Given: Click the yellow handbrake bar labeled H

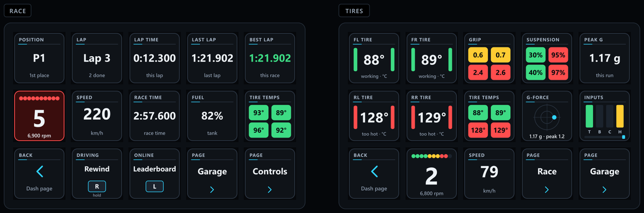Looking at the screenshot, I should pos(620,116).
